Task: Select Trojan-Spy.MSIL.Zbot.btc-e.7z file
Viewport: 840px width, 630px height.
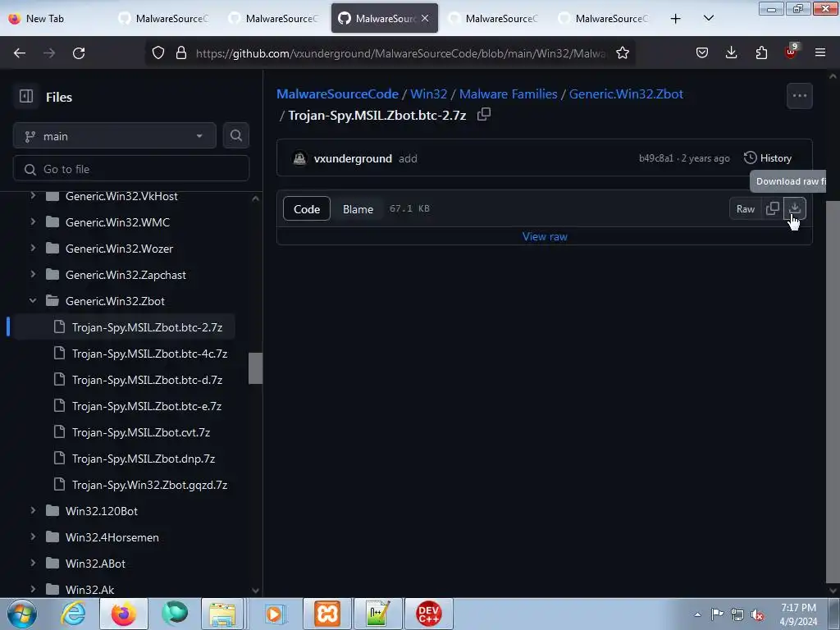Action: (147, 406)
